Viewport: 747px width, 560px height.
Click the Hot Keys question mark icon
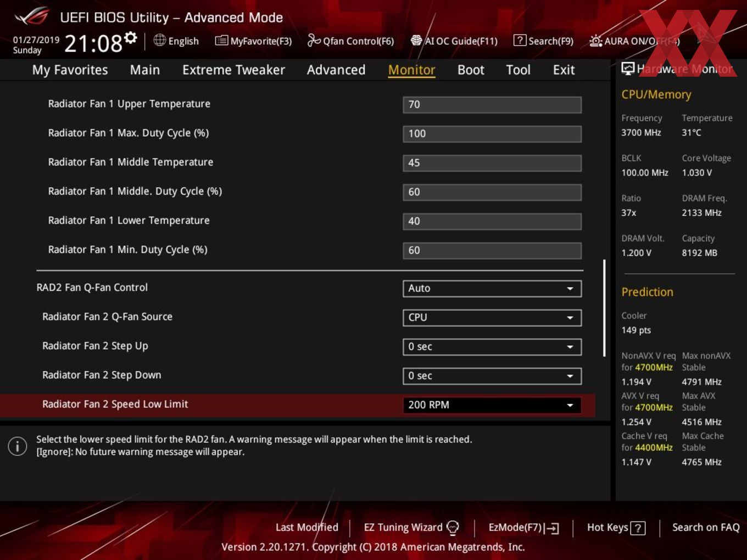pyautogui.click(x=638, y=528)
